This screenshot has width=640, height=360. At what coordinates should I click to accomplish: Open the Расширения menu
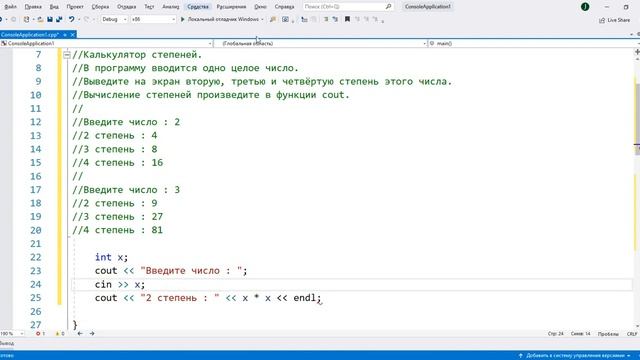(231, 7)
